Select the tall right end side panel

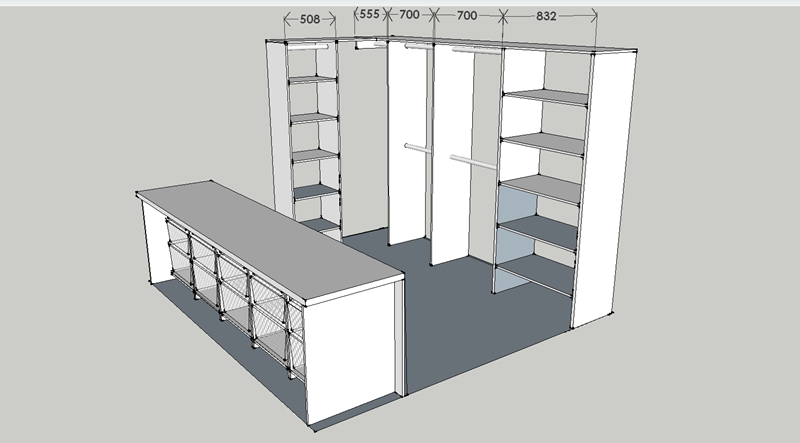click(x=604, y=189)
